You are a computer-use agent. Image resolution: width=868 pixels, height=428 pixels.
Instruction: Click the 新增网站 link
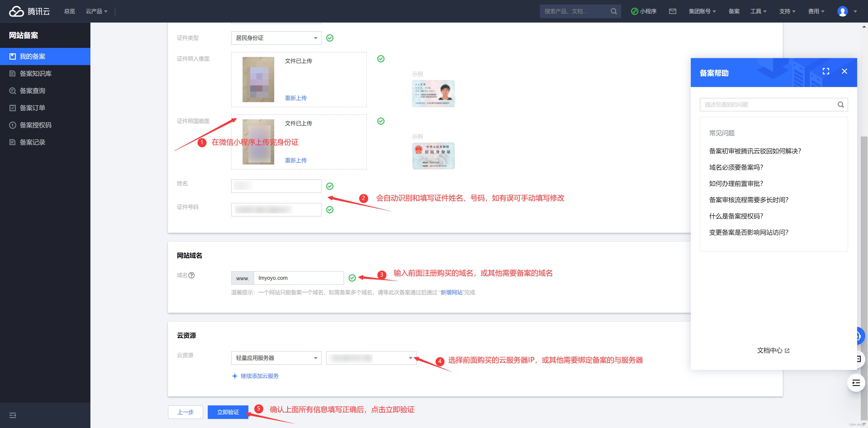pos(451,292)
